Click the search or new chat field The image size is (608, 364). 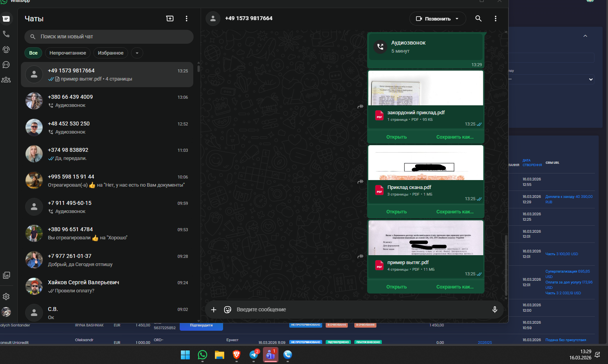point(109,37)
